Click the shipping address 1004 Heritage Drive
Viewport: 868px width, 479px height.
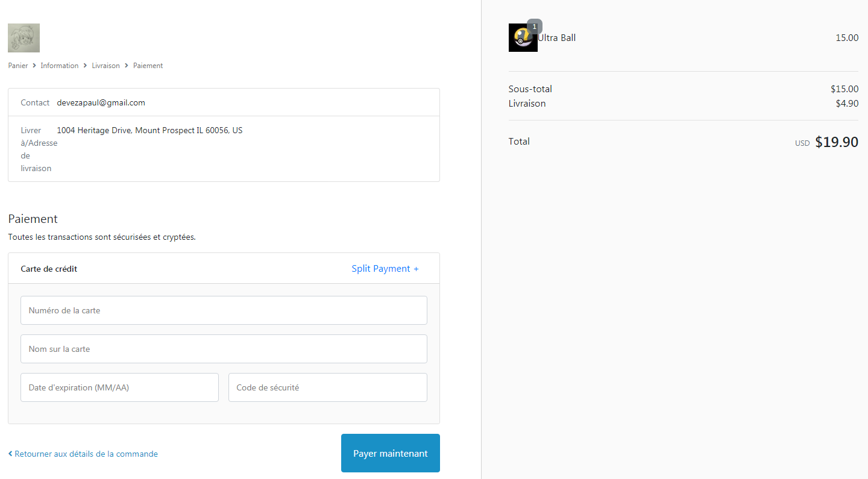(149, 130)
